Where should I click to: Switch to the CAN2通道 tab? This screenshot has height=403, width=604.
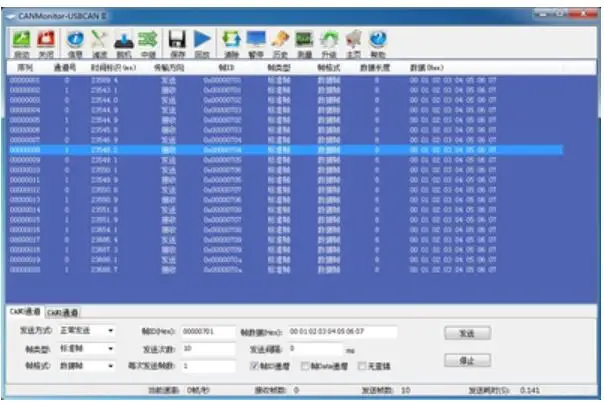(63, 312)
